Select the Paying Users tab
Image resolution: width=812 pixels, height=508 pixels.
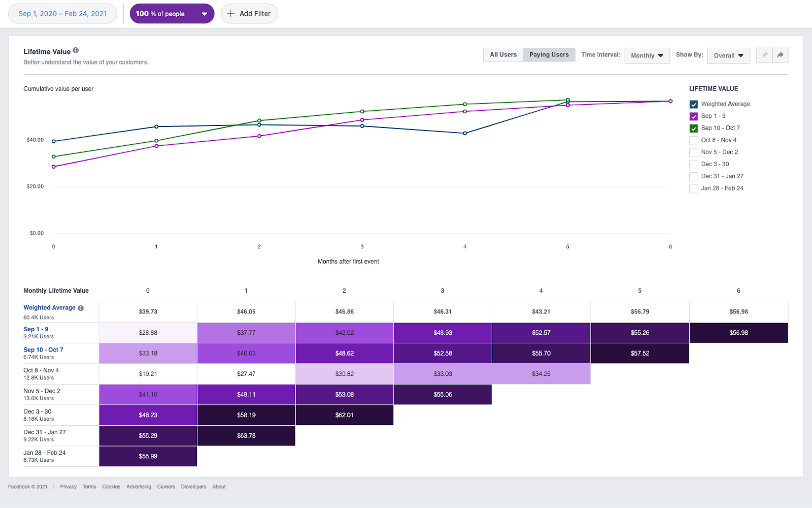pos(549,54)
